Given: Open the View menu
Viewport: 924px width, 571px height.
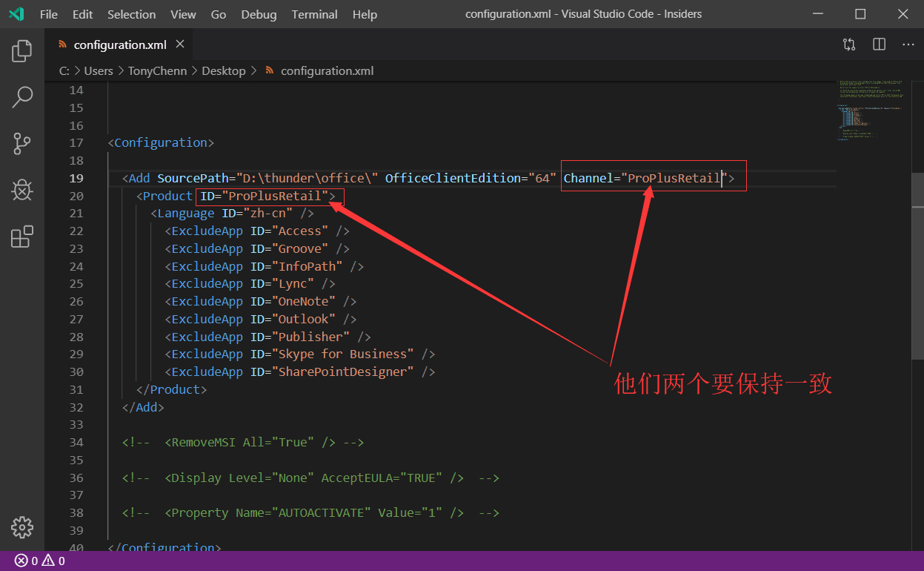Looking at the screenshot, I should click(183, 14).
